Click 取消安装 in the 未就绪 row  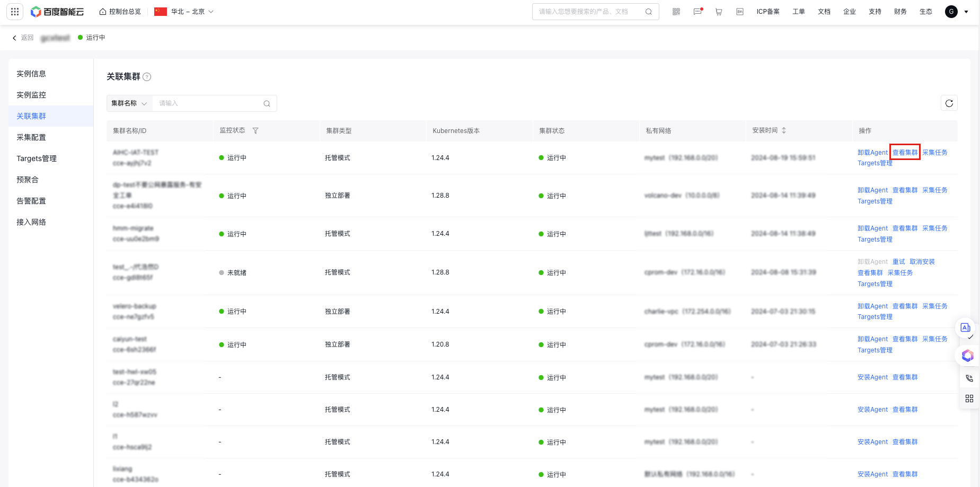coord(922,262)
